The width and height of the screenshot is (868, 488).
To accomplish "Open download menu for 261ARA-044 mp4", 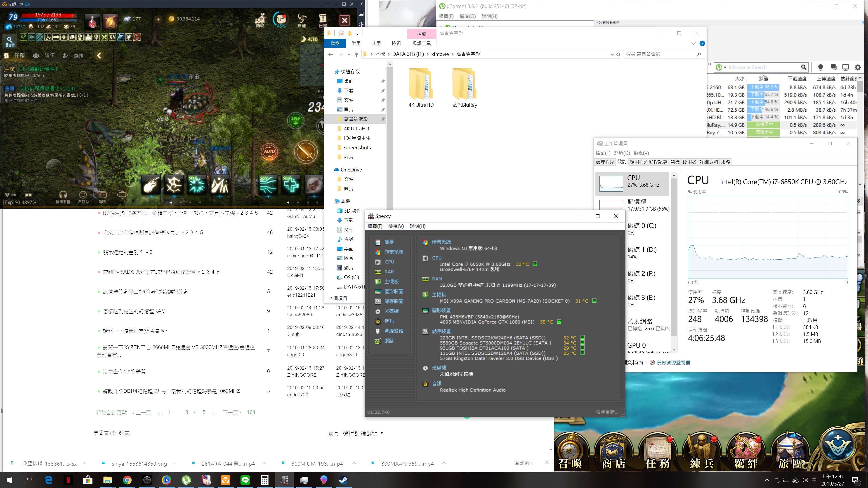I will (x=264, y=463).
